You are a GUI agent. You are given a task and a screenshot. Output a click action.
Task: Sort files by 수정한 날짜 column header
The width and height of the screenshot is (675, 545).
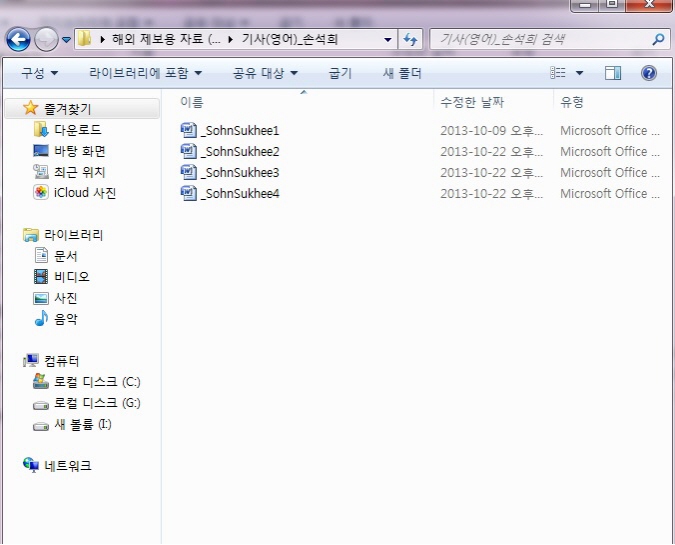[472, 102]
